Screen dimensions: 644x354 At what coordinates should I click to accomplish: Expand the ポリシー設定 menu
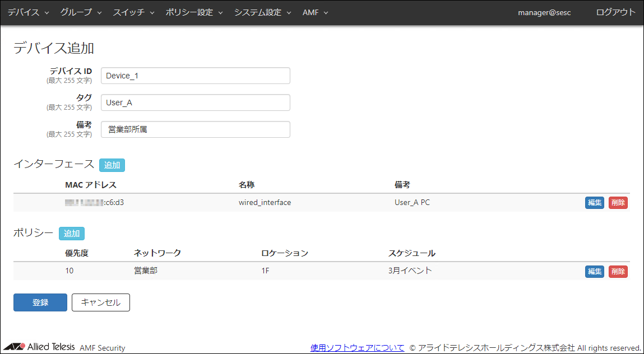click(x=194, y=12)
